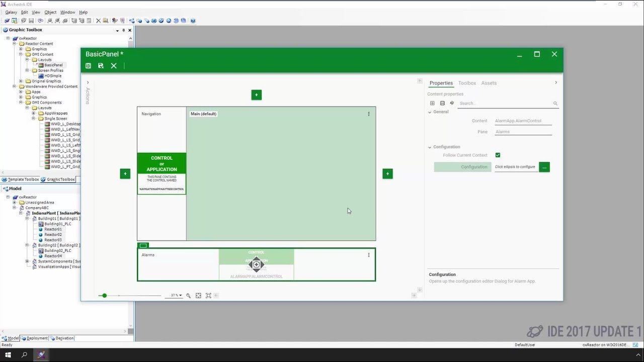Collapse the General section
Image resolution: width=644 pixels, height=362 pixels.
click(x=430, y=112)
